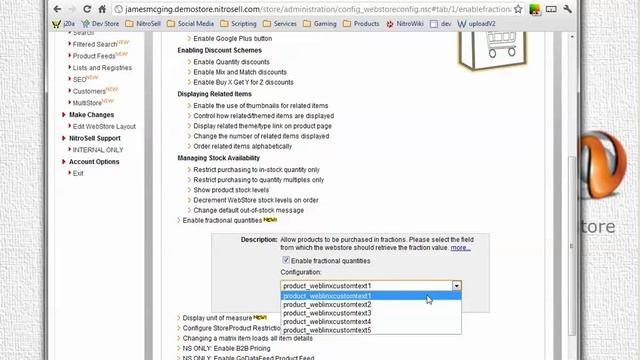Click the page vertical scrollbar thumb
This screenshot has height=360, width=640.
(572, 245)
